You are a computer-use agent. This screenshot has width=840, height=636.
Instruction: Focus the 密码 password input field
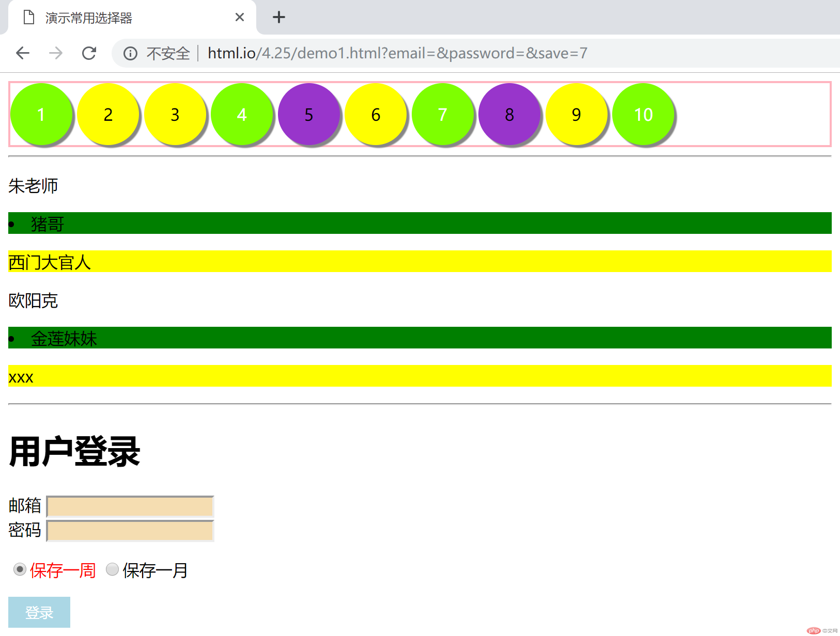[x=130, y=531]
